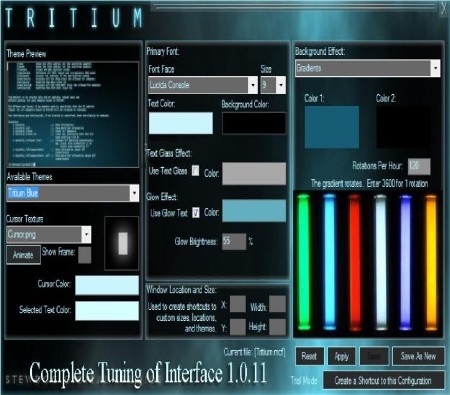The height and width of the screenshot is (395, 450).
Task: Click the Rotations Per Hour field
Action: coord(419,166)
